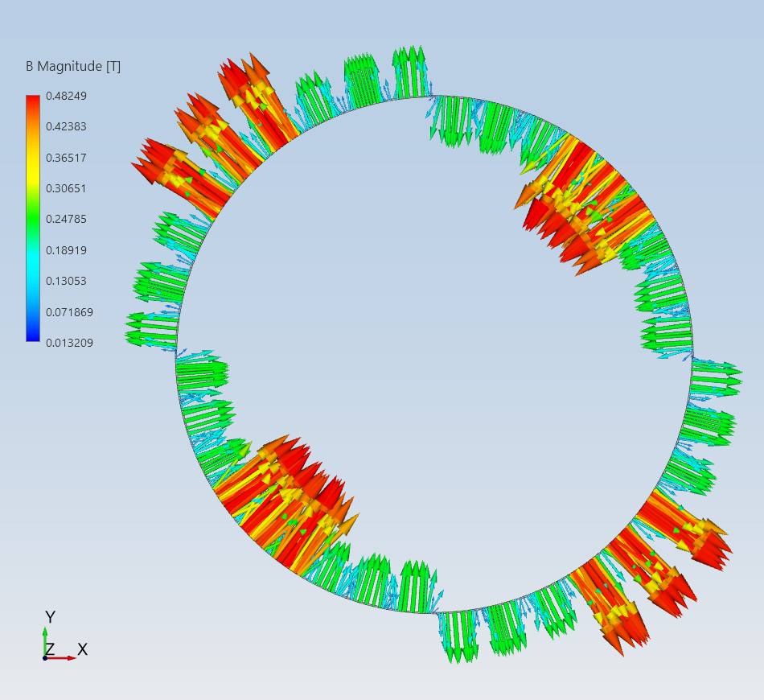Select the 0.36517 legend value

pos(66,158)
